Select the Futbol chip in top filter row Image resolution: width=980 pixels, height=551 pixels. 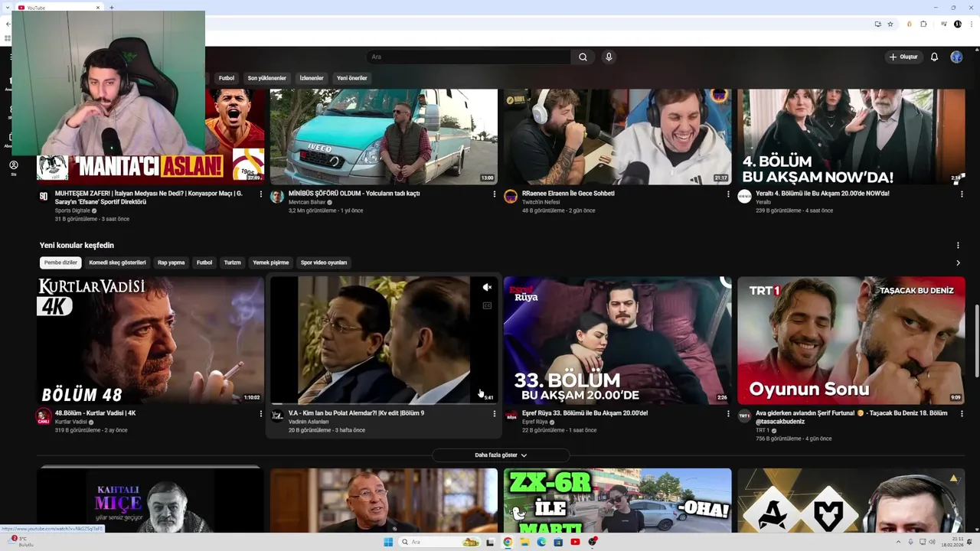pyautogui.click(x=227, y=78)
